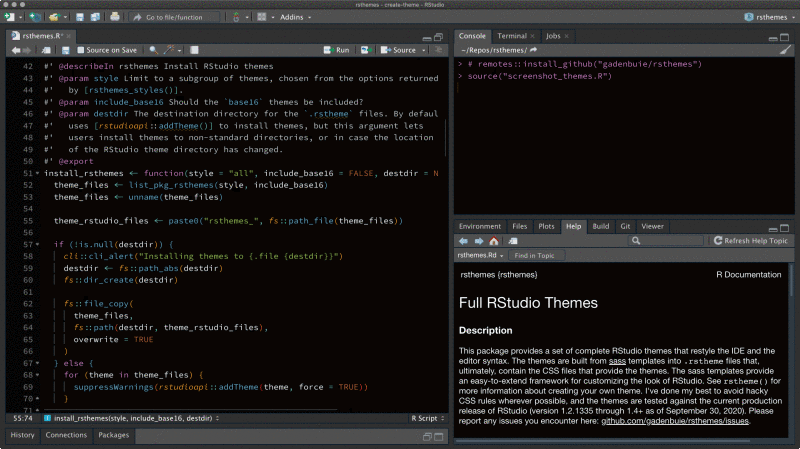Save the rsthemes.R file from editor toolbar
This screenshot has width=800, height=449.
tap(65, 50)
